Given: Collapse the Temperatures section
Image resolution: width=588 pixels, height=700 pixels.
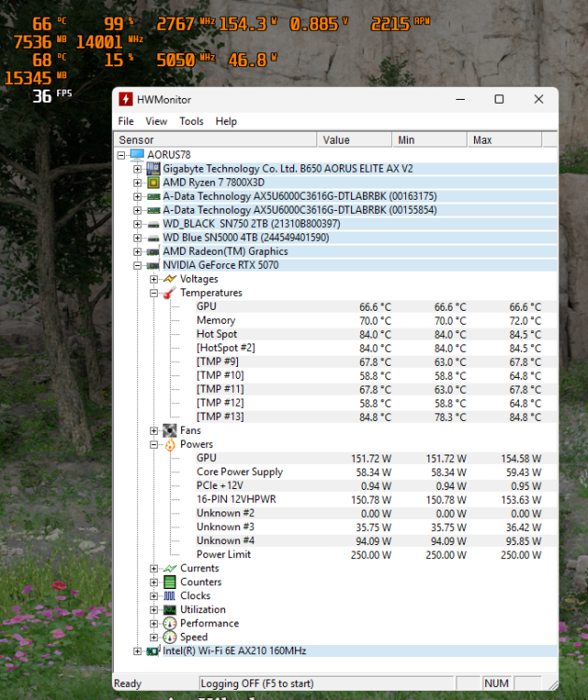Looking at the screenshot, I should [x=154, y=293].
